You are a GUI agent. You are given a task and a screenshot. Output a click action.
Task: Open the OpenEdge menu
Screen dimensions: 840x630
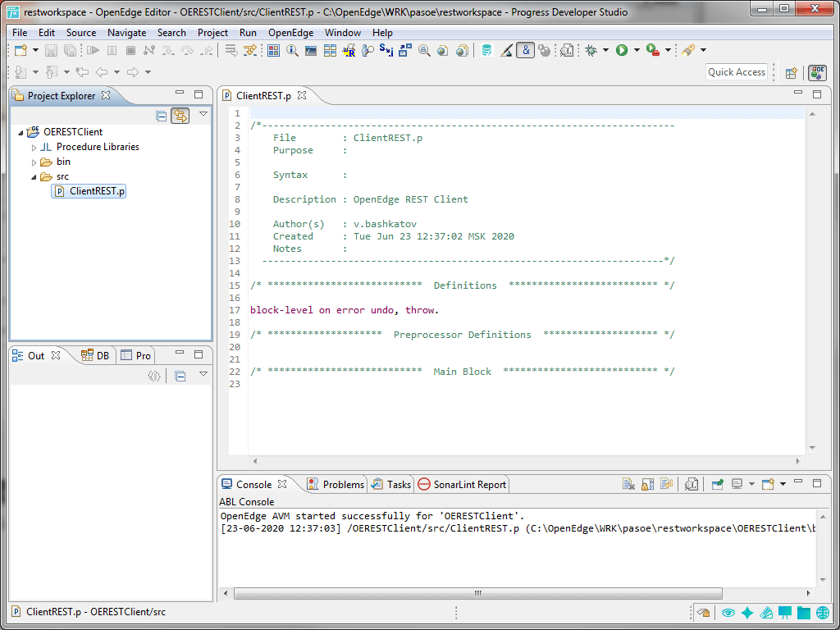[x=291, y=33]
